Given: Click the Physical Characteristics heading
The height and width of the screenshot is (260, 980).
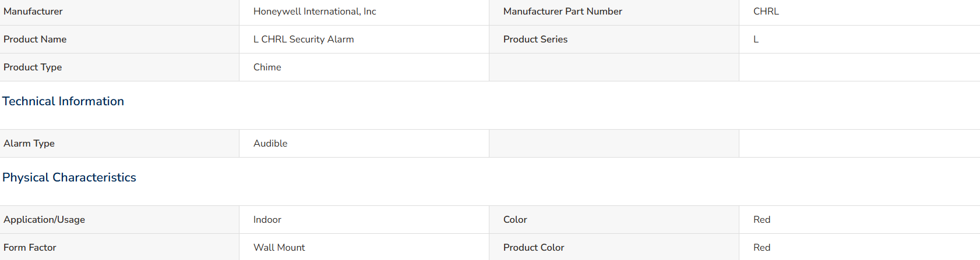Looking at the screenshot, I should point(69,177).
